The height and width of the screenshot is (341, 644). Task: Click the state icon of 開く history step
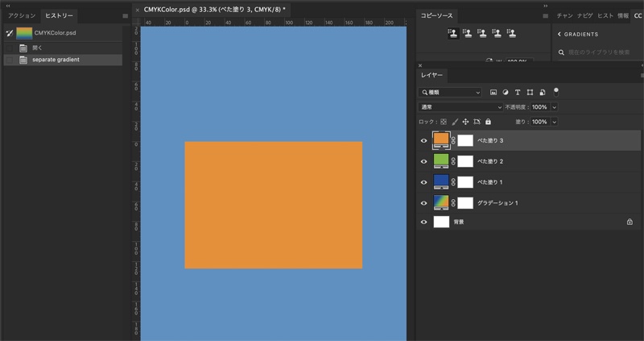[23, 48]
